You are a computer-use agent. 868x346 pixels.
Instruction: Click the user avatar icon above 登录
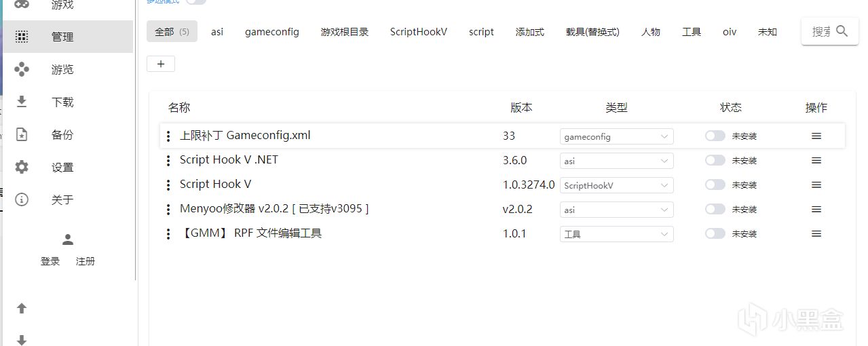click(68, 239)
